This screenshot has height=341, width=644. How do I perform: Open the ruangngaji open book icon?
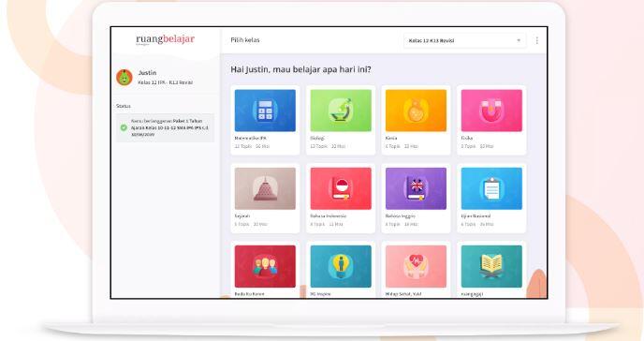[x=491, y=266]
